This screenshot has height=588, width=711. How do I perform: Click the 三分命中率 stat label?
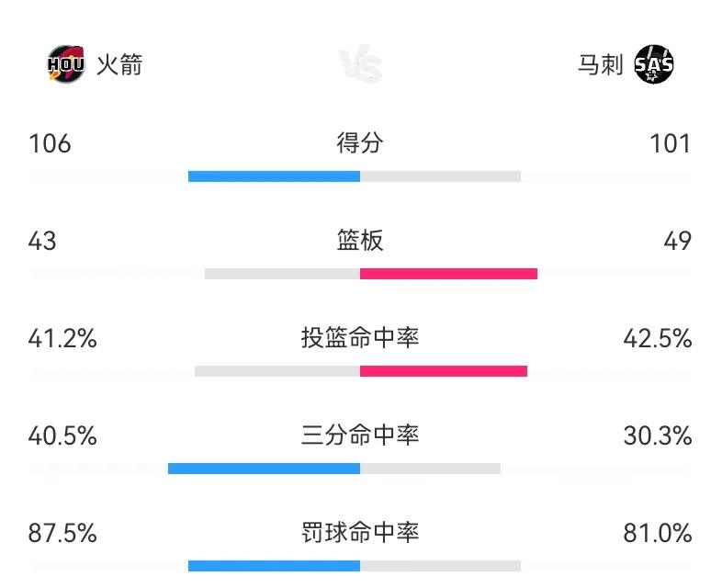click(360, 435)
